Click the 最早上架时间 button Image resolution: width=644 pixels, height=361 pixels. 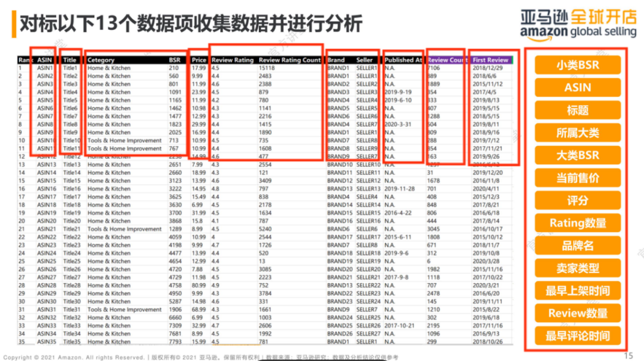click(x=577, y=291)
